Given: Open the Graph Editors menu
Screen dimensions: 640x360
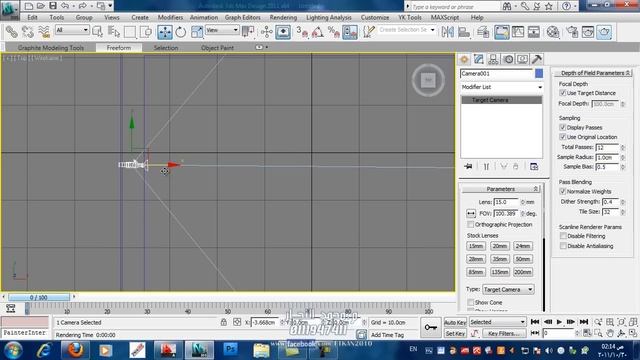Looking at the screenshot, I should (242, 18).
